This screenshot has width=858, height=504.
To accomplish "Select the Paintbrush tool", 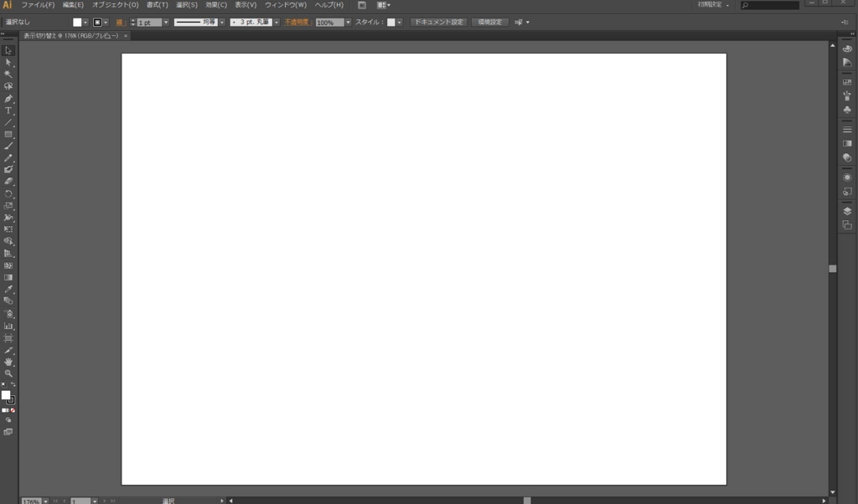I will (8, 146).
